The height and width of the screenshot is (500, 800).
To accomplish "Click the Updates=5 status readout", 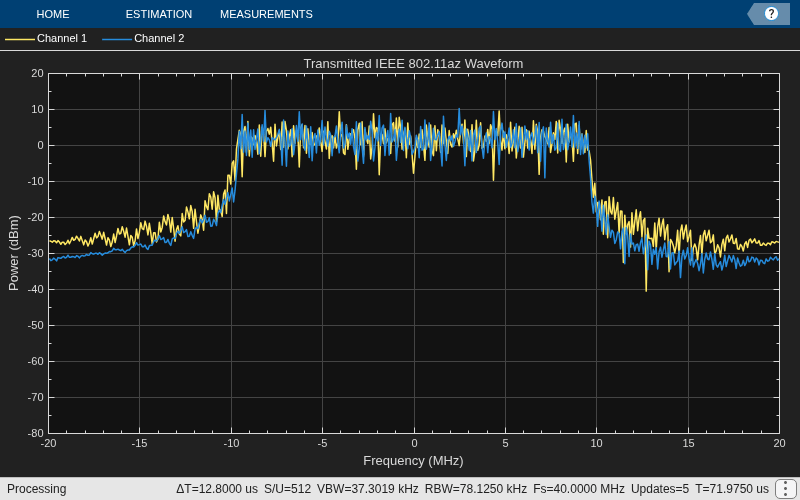I will click(x=660, y=489).
